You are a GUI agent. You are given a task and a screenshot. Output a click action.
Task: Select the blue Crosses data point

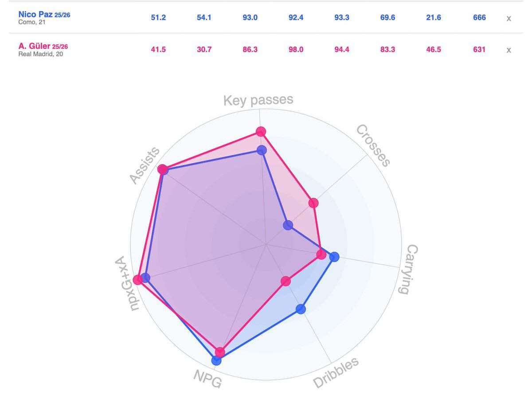click(x=288, y=225)
